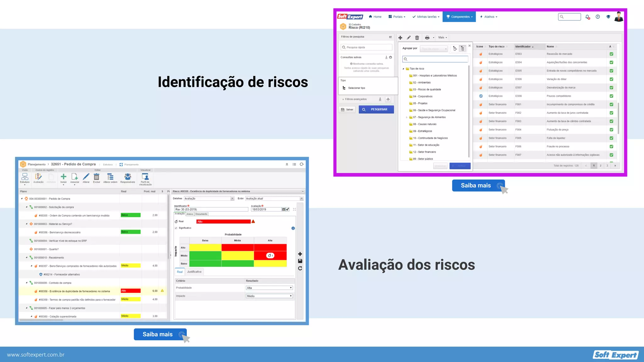Click the trash delete icon in Risco toolbar
Image resolution: width=644 pixels, height=362 pixels.
(417, 38)
